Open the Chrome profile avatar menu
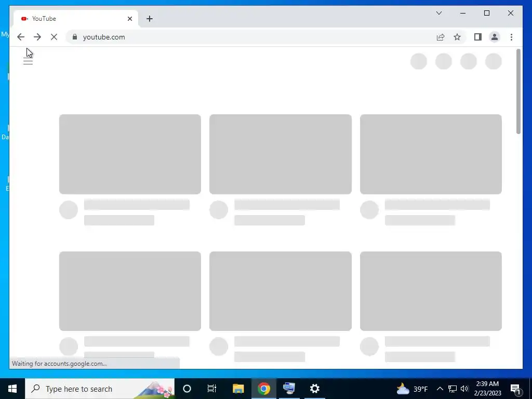Viewport: 532px width, 399px height. [x=495, y=37]
